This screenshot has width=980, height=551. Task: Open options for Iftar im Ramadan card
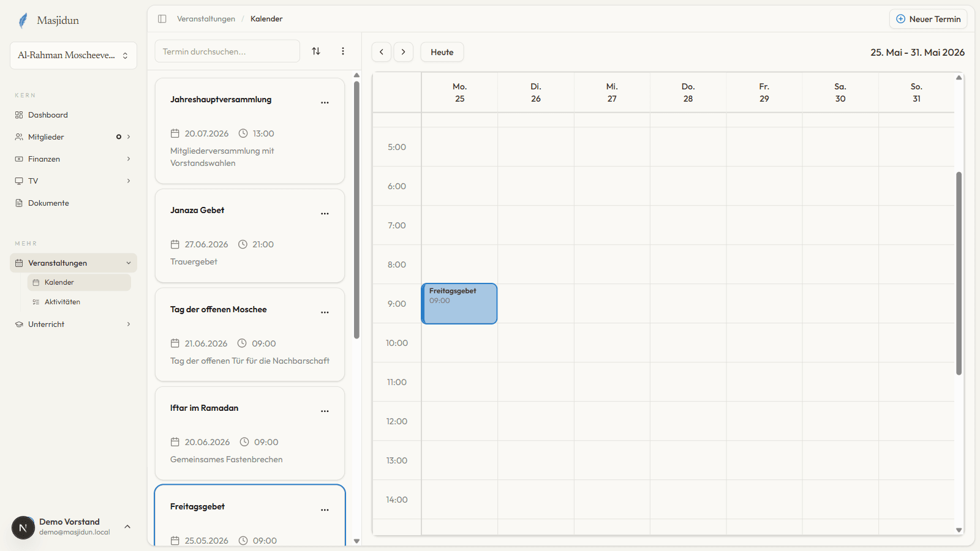tap(325, 411)
